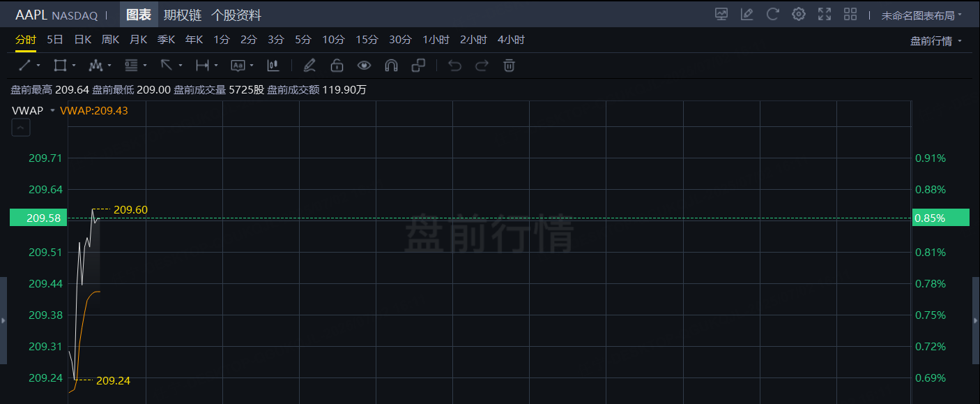Toggle magnet snap mode
Viewport: 980px width, 404px height.
pos(391,66)
